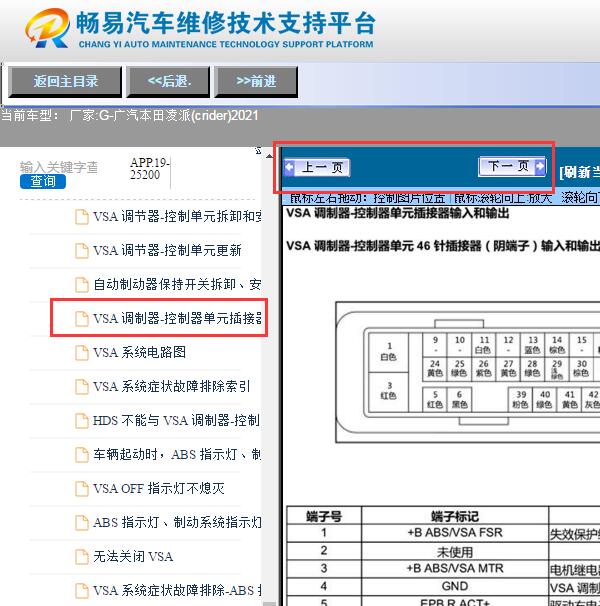
Task: Click document icon beside ABS 指示灯 entry
Action: point(82,523)
